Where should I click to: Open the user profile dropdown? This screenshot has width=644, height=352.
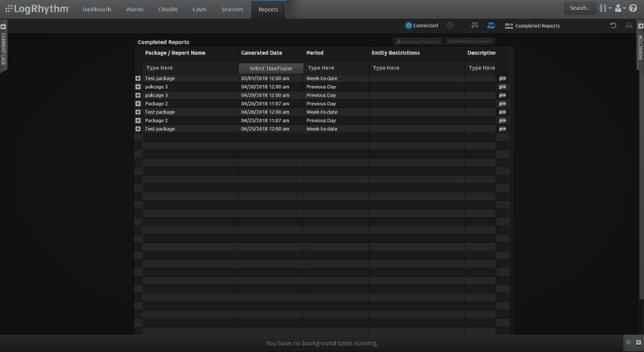(619, 8)
